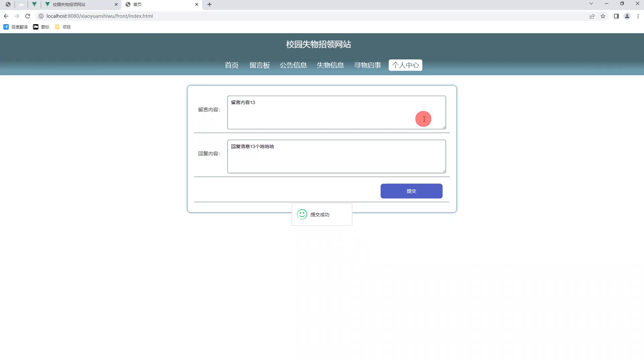644x360 pixels.
Task: Click the 留言内容 field label
Action: click(209, 110)
